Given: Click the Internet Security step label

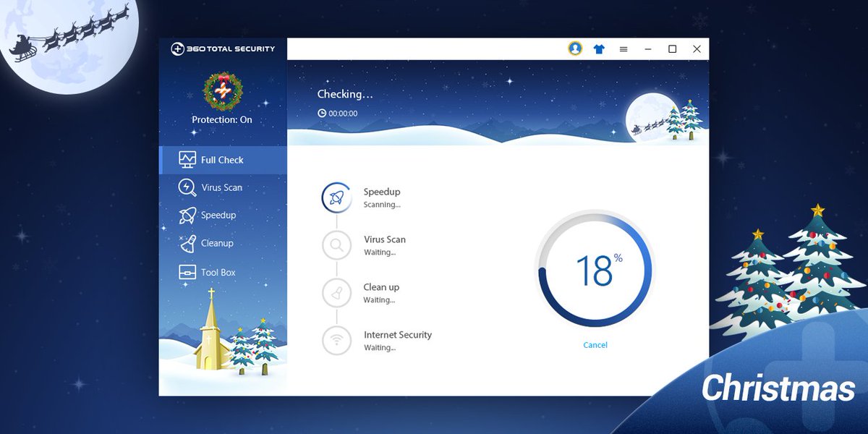Looking at the screenshot, I should tap(398, 335).
